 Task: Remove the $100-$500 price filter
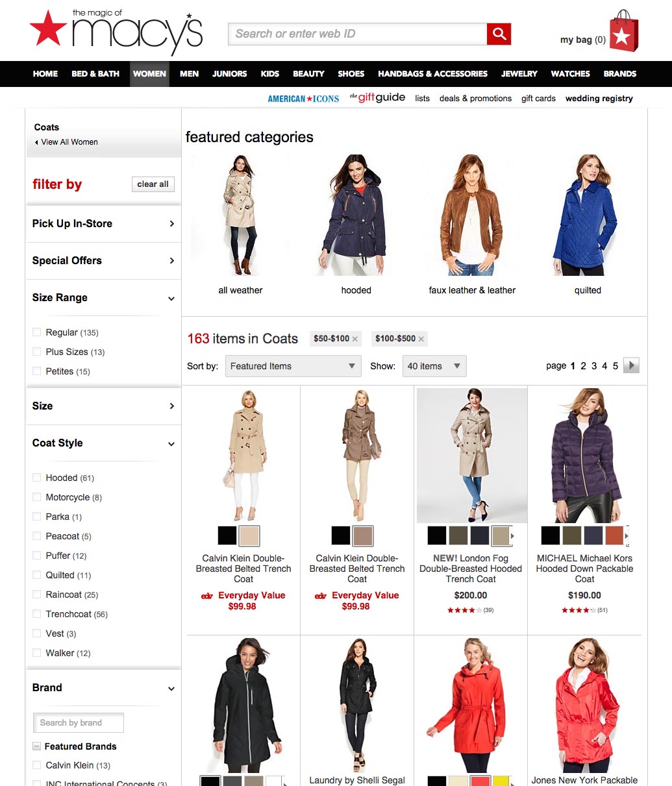pos(421,339)
